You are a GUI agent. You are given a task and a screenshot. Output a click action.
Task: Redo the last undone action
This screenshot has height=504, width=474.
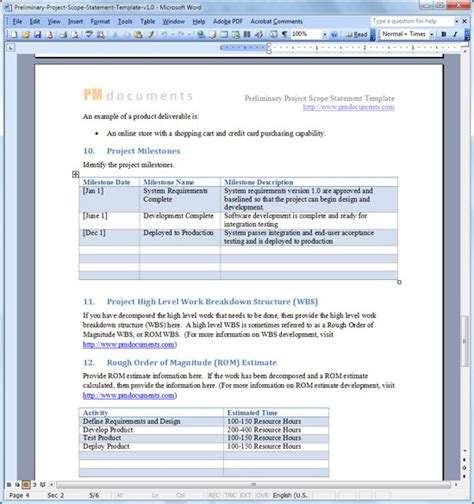(x=181, y=34)
